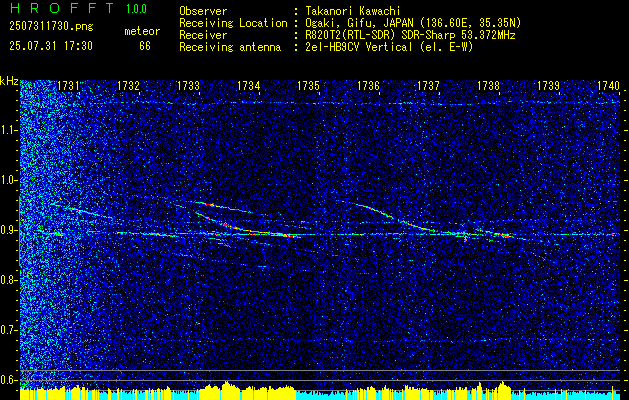Click the 0.6 kHz axis label
This screenshot has width=629, height=400.
coord(8,380)
